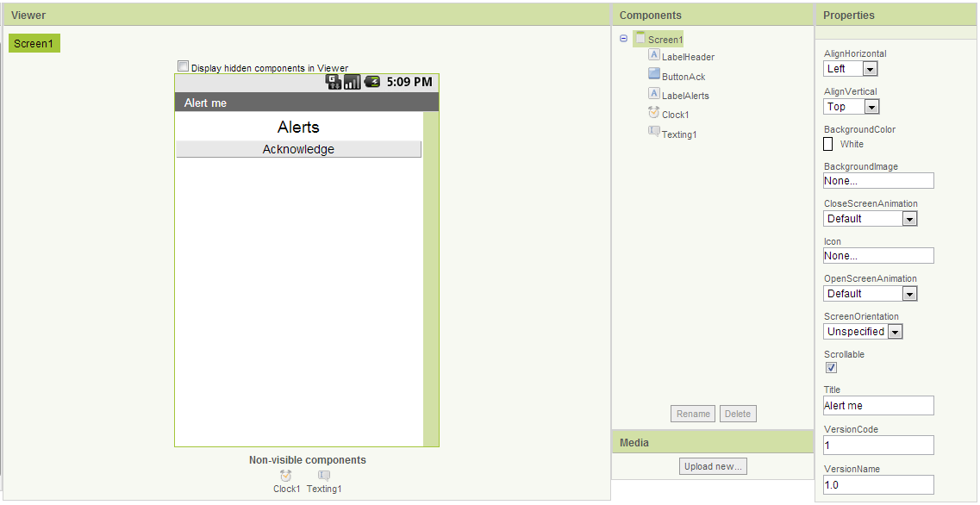
Task: Click Upload new... in Media
Action: 713,466
